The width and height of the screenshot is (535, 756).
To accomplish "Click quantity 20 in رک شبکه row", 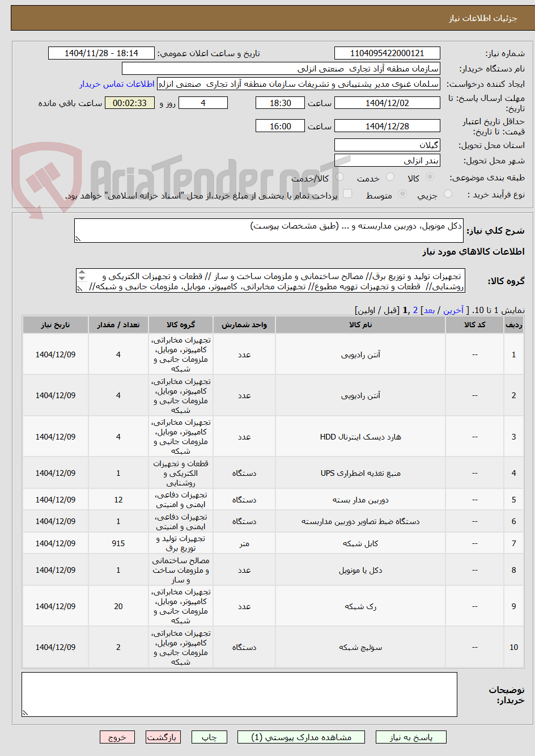I will pyautogui.click(x=118, y=606).
